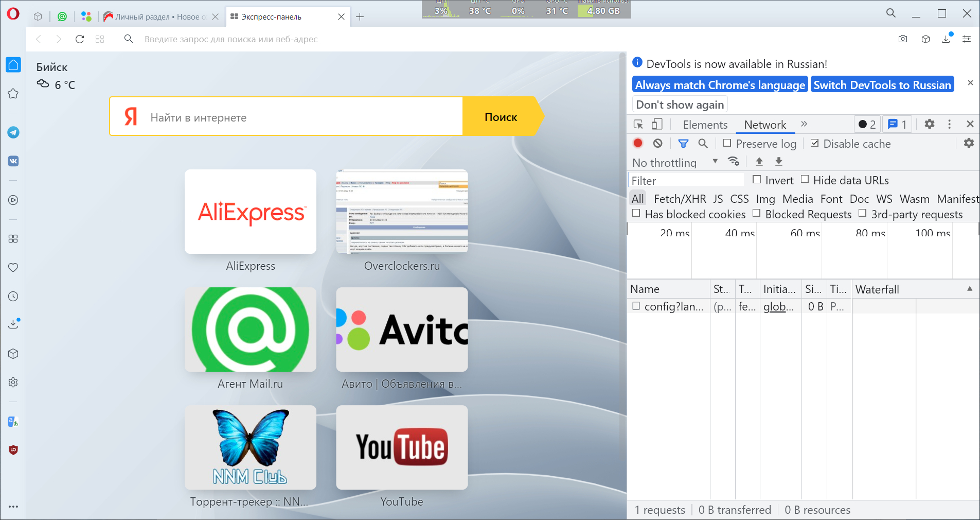The image size is (980, 520).
Task: Open network search magnifier in DevTools
Action: coord(703,144)
